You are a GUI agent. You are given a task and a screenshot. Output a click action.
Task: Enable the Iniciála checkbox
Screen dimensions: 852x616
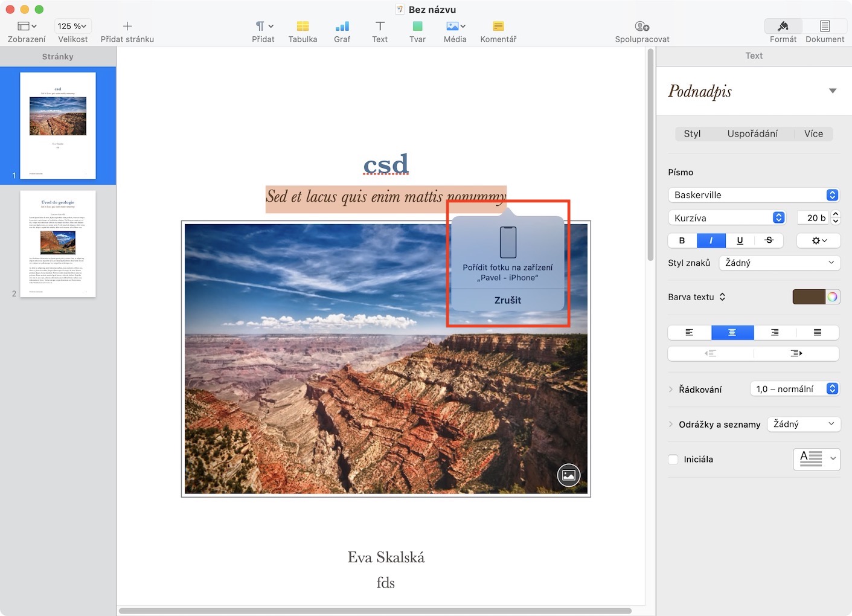click(673, 460)
